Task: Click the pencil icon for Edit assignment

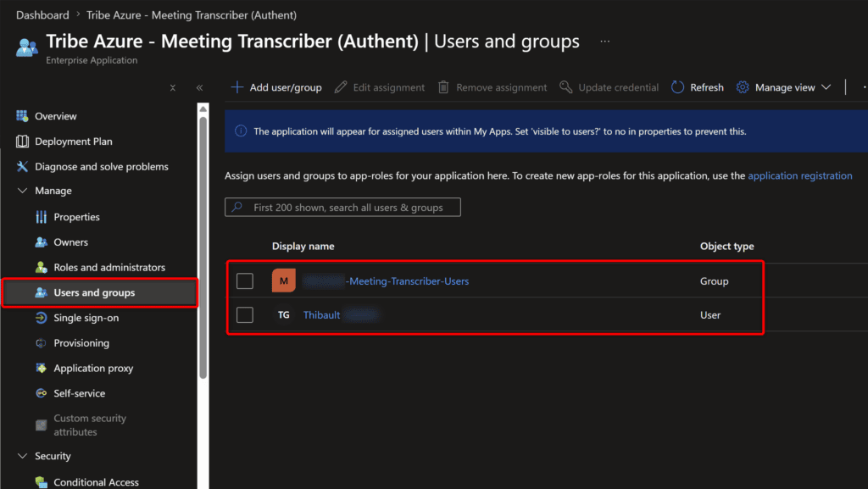Action: click(x=341, y=87)
